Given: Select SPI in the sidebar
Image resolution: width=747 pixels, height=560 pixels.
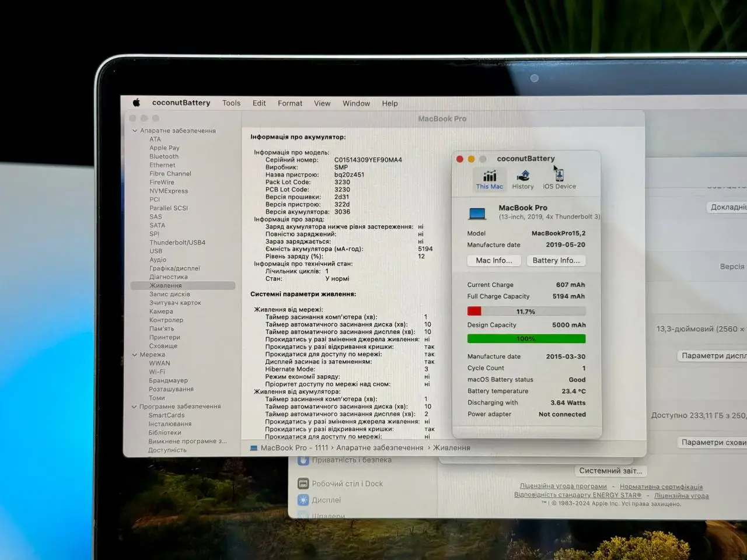Looking at the screenshot, I should pos(154,234).
